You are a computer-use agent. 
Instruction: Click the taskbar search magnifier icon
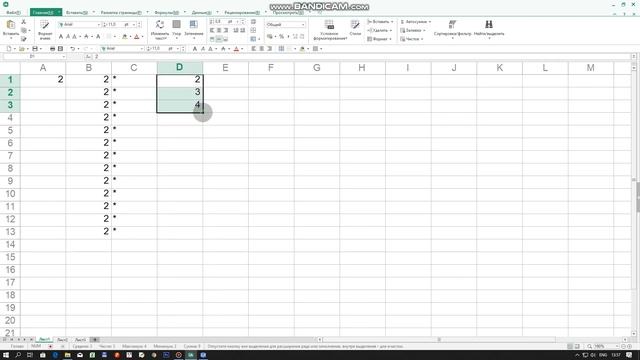tap(18, 355)
